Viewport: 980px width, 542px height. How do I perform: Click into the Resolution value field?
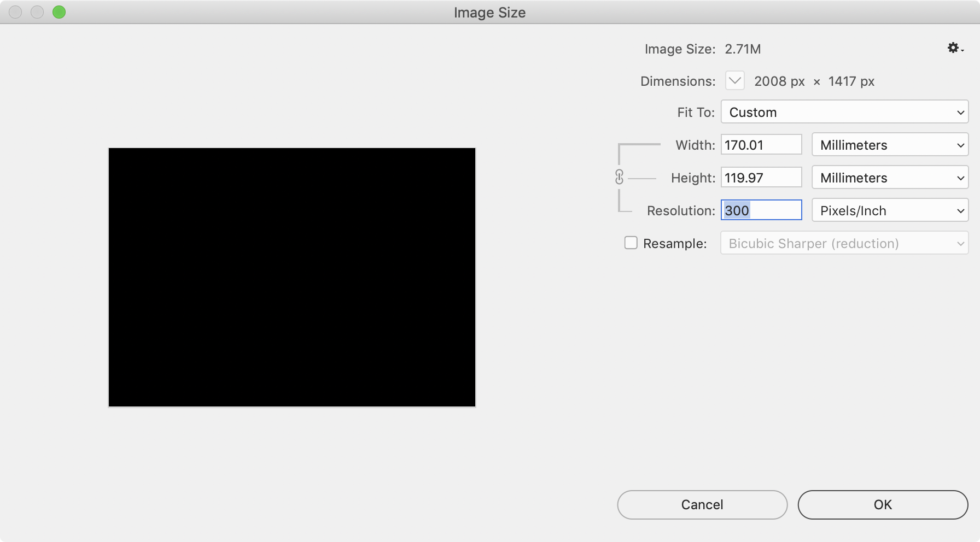click(x=761, y=210)
